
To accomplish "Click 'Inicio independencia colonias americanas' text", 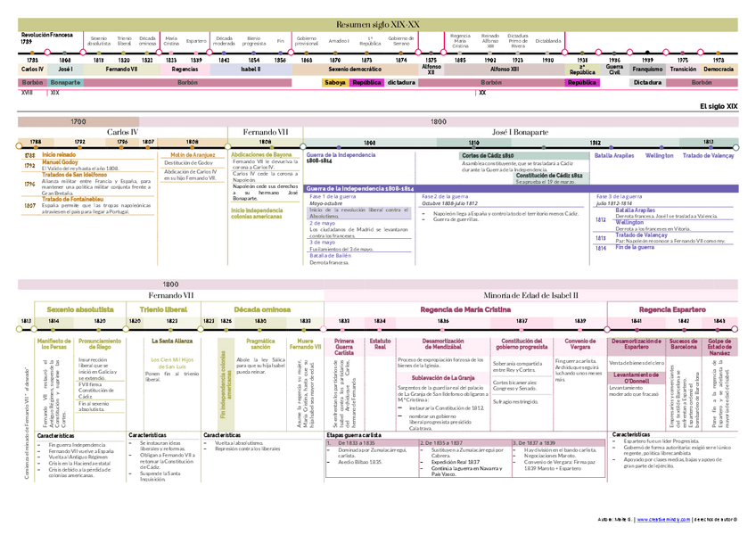I will 257,213.
